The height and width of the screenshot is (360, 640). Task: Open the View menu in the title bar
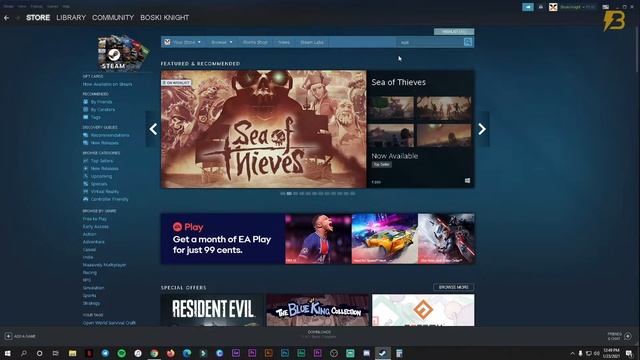click(22, 7)
